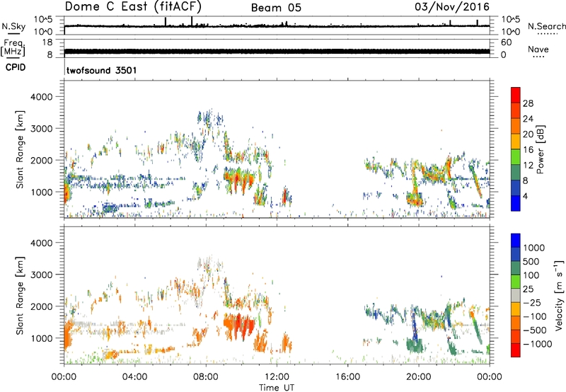Click the "Slant Range [km]" label of the velocity panel
Screen dimensions: 566x392
click(x=20, y=295)
